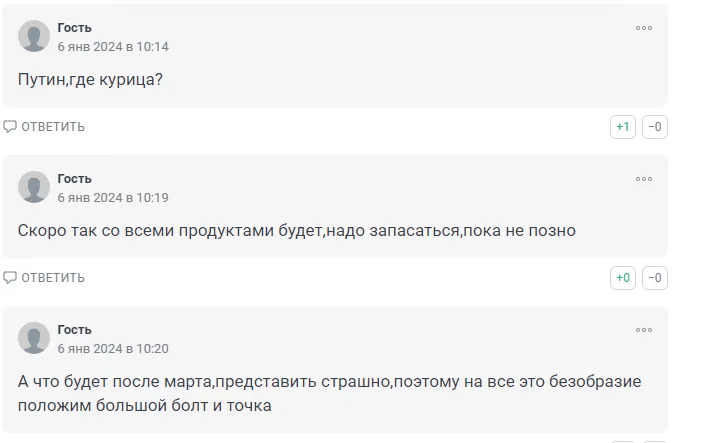Downvote the 10:19 comment about products

[x=655, y=278]
